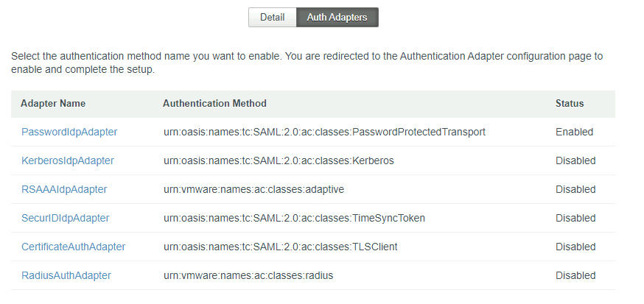Viewport: 644px width, 304px height.
Task: Select the Auth Adapters tab
Action: click(337, 17)
